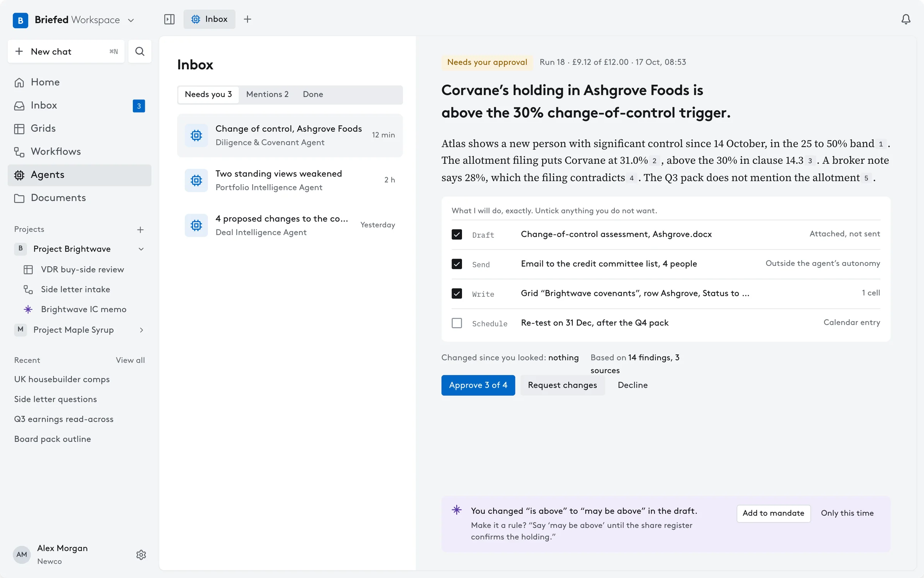
Task: Click Request changes button
Action: click(562, 385)
